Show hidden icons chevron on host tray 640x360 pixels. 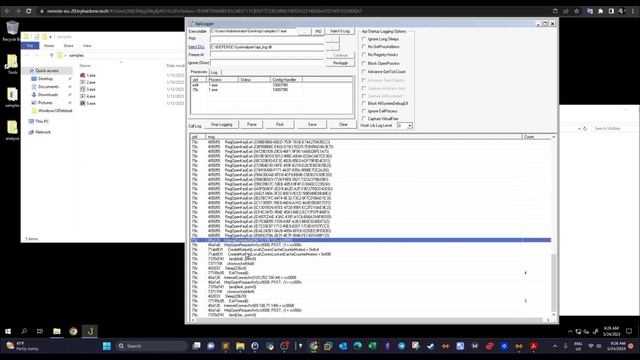click(555, 346)
